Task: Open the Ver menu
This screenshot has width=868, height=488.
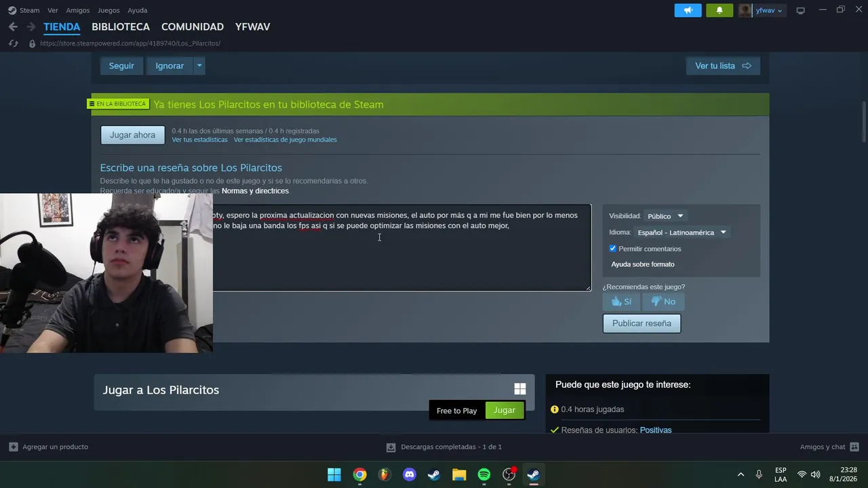Action: point(53,10)
